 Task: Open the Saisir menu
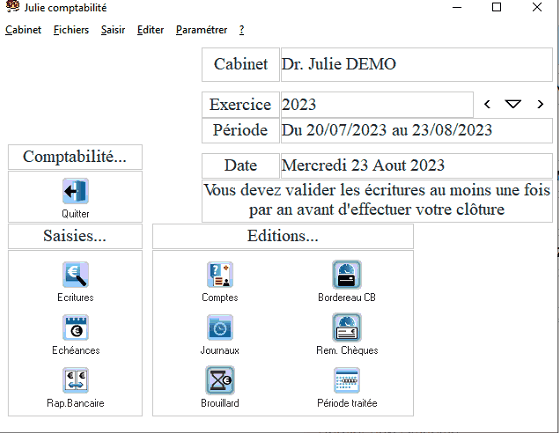tap(113, 30)
